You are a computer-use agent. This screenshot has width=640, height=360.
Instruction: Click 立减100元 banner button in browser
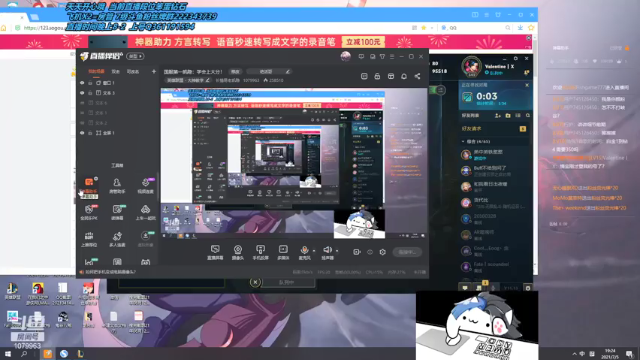(363, 42)
